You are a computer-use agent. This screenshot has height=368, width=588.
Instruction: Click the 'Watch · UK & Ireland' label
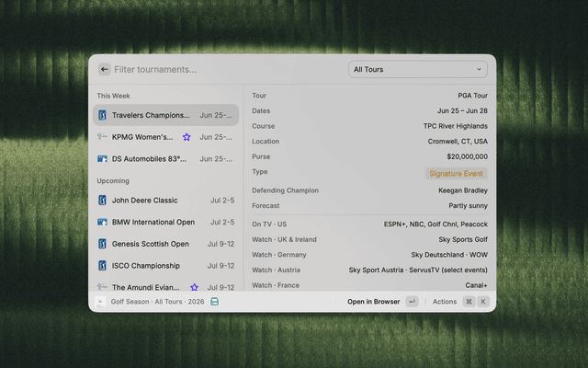(284, 239)
